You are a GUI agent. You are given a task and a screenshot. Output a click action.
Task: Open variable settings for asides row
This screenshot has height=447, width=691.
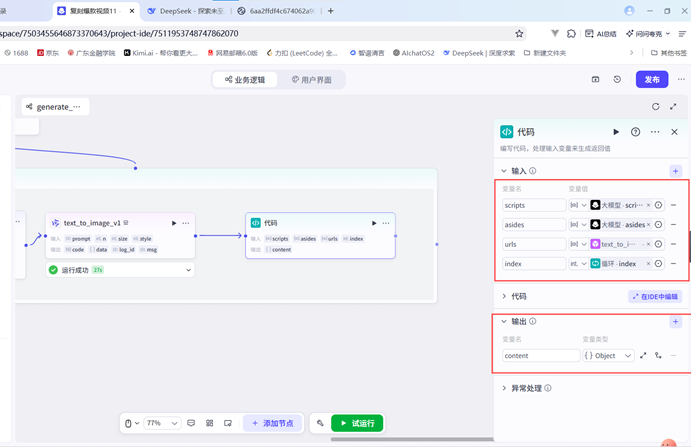[x=658, y=224]
